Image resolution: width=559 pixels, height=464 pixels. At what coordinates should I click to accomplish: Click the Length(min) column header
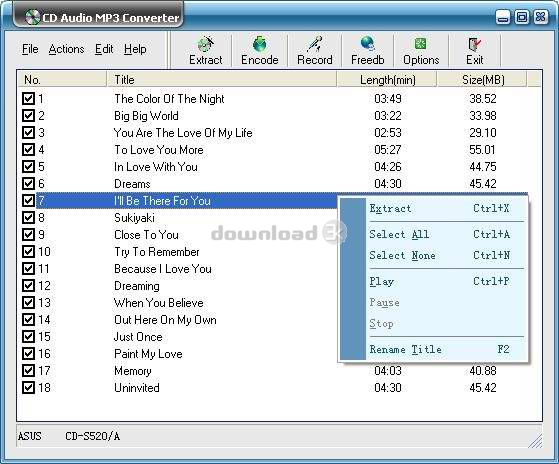click(x=387, y=79)
